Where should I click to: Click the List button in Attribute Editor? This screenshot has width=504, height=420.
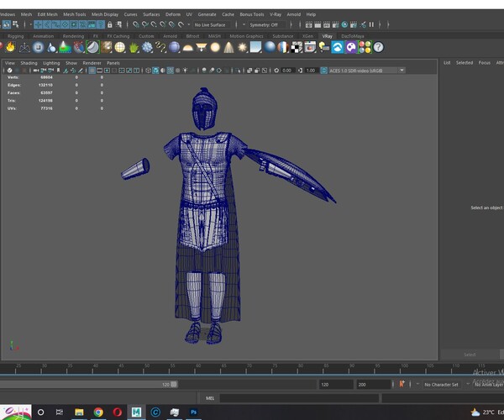(447, 63)
